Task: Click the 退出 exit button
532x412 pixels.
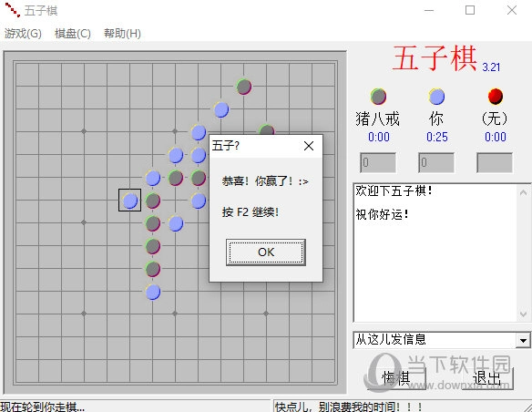Action: click(x=486, y=378)
